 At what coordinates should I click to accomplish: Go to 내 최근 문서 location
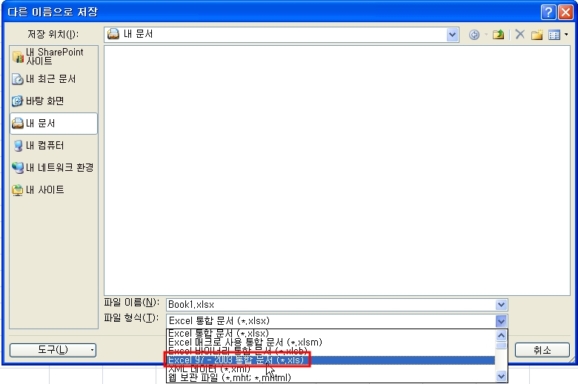[54, 79]
